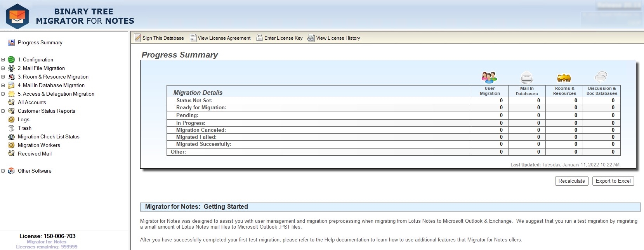This screenshot has height=250, width=644.
Task: Click View License History action label
Action: point(338,38)
